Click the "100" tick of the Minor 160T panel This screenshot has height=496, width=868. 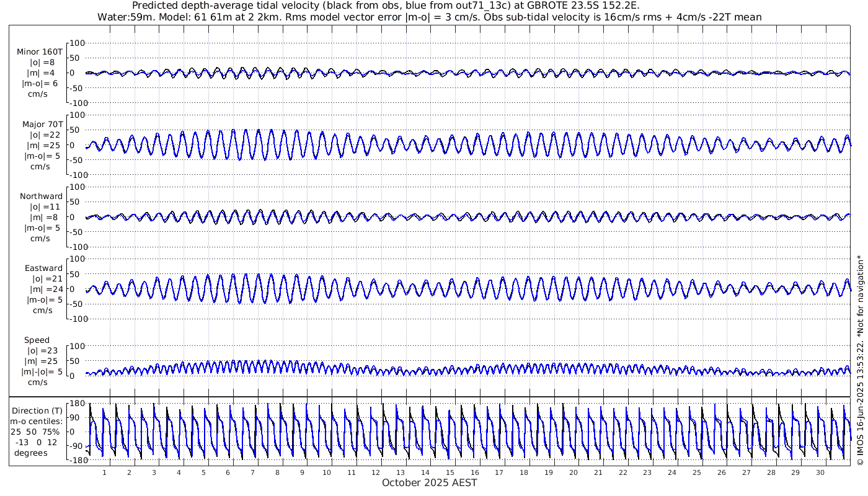tap(77, 43)
